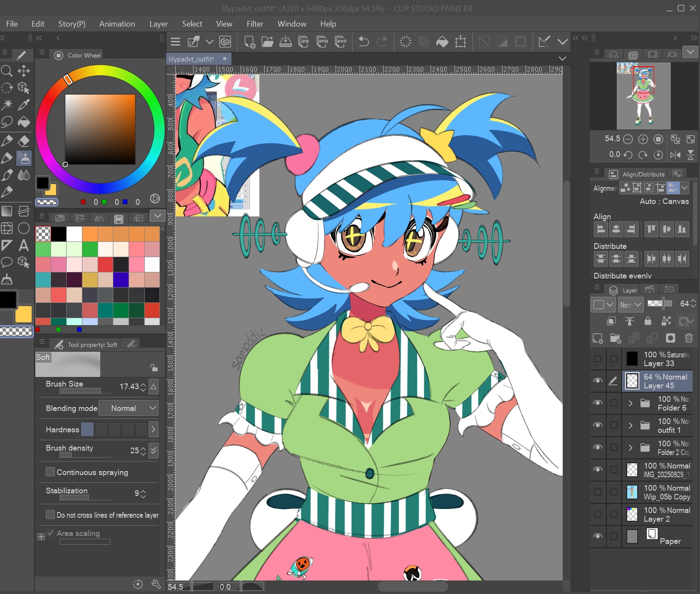Image resolution: width=700 pixels, height=594 pixels.
Task: Enable the Continuous spraying checkbox
Action: pos(51,472)
